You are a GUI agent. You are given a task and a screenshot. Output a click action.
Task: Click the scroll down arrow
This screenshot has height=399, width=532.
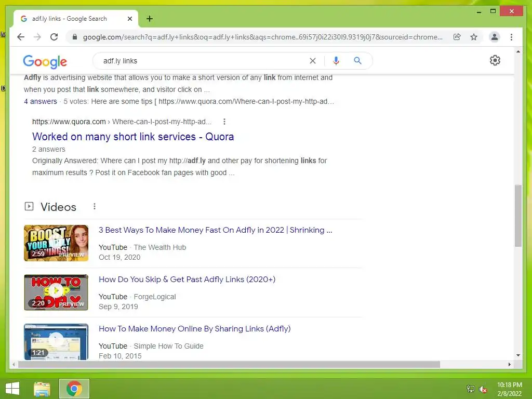[x=518, y=355]
